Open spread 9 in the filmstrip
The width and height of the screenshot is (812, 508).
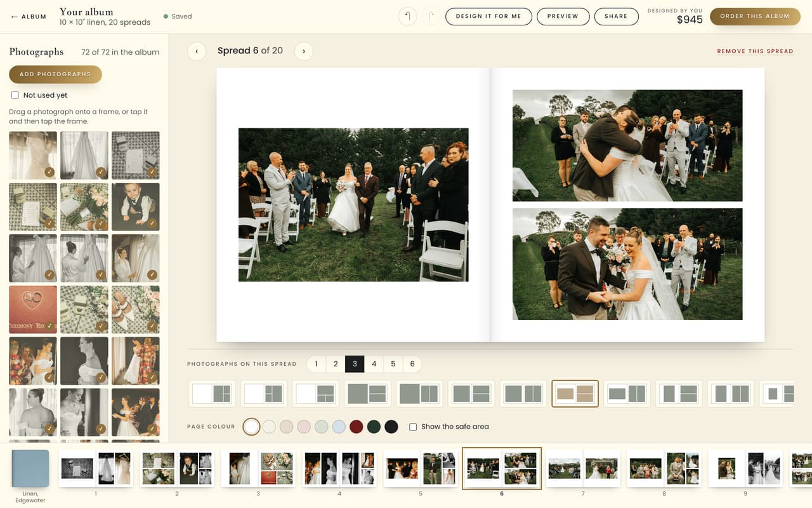click(x=745, y=469)
